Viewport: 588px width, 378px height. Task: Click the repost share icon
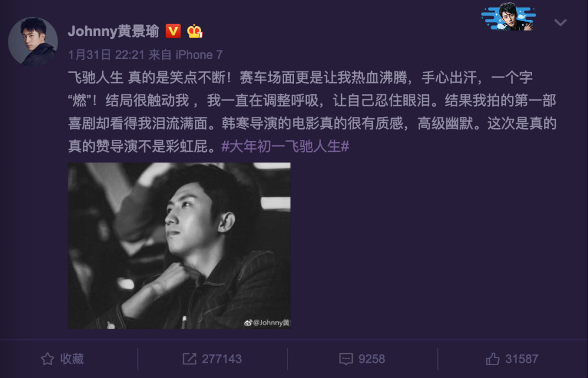click(189, 359)
